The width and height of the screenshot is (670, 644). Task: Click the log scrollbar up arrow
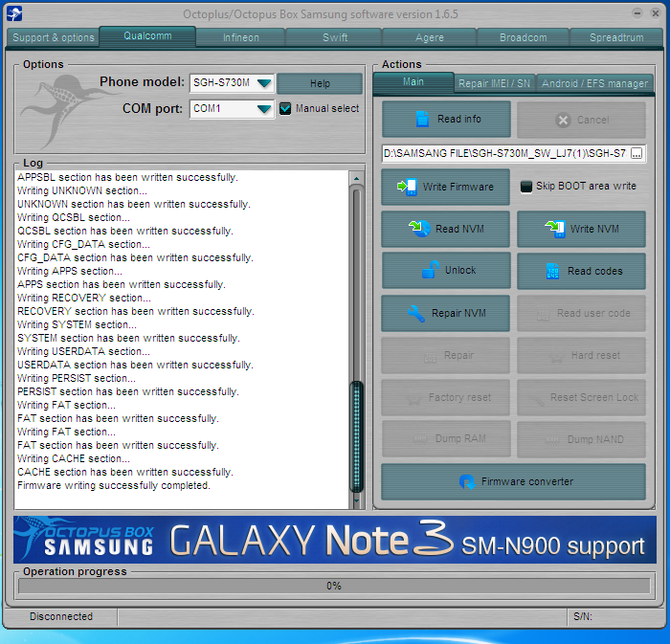[356, 178]
